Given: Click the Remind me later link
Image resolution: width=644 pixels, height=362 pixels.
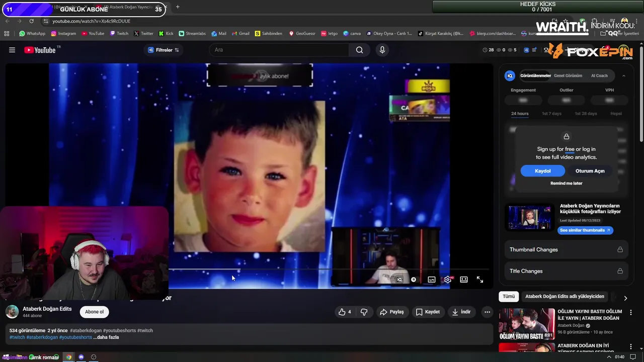Looking at the screenshot, I should click(566, 184).
